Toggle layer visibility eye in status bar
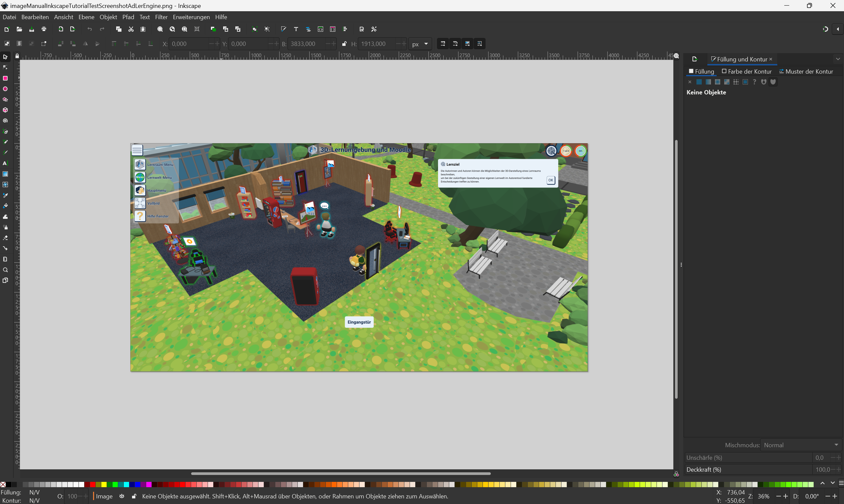Viewport: 844px width, 504px height. (x=122, y=496)
